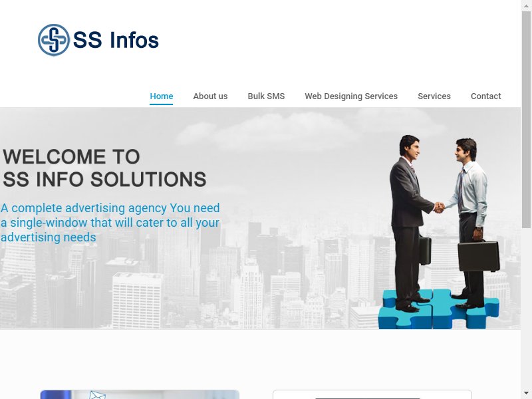Viewport: 532px width, 399px height.
Task: Go to the About us page
Action: (x=210, y=96)
